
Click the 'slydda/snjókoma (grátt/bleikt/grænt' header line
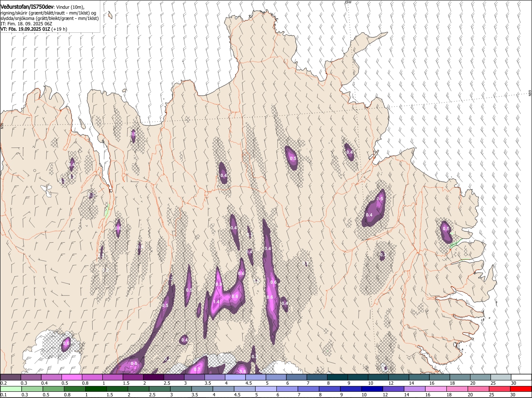(49, 18)
